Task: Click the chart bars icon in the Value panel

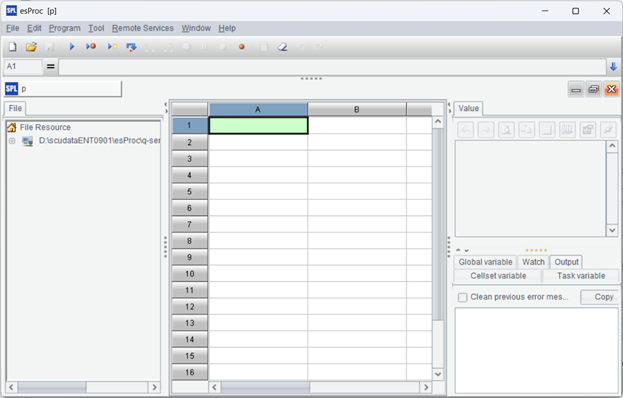Action: coord(567,129)
